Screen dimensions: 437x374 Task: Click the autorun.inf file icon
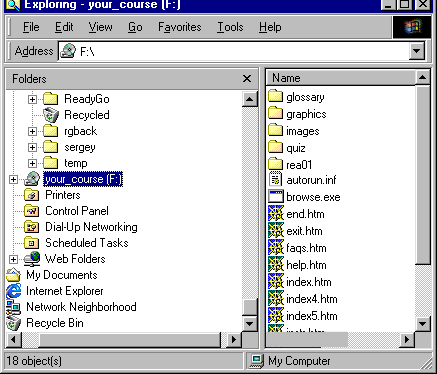[x=276, y=180]
